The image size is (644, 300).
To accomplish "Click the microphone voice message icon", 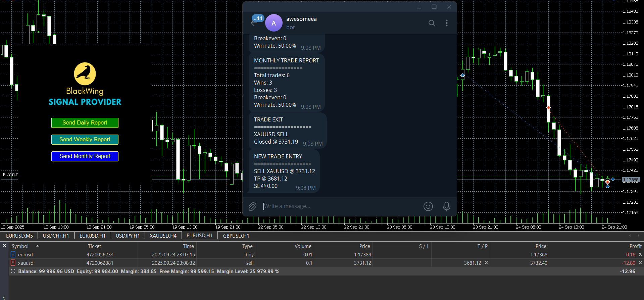I will pos(446,206).
